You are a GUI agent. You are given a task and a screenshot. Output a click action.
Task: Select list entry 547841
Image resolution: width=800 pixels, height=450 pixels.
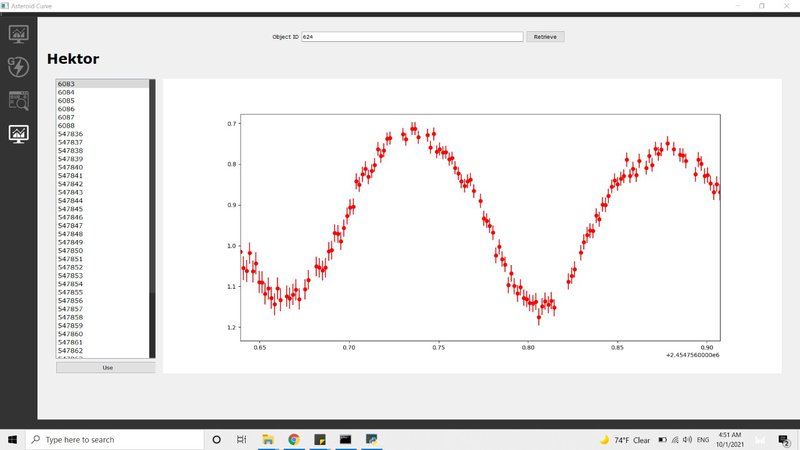pos(103,176)
